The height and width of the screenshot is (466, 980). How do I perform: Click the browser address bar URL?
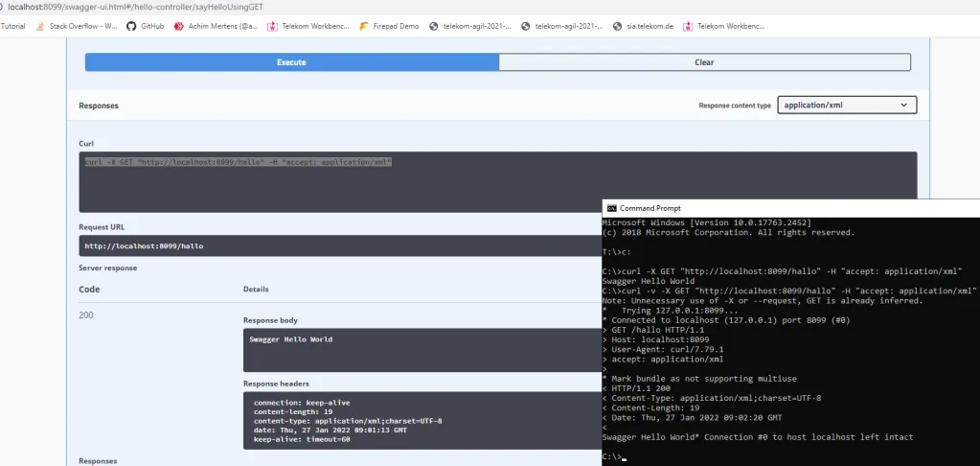pos(136,7)
